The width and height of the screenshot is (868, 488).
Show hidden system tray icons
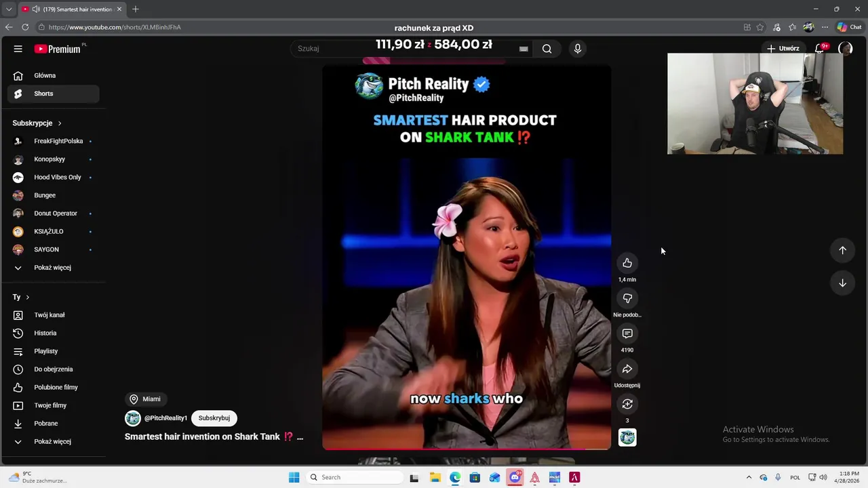click(749, 477)
